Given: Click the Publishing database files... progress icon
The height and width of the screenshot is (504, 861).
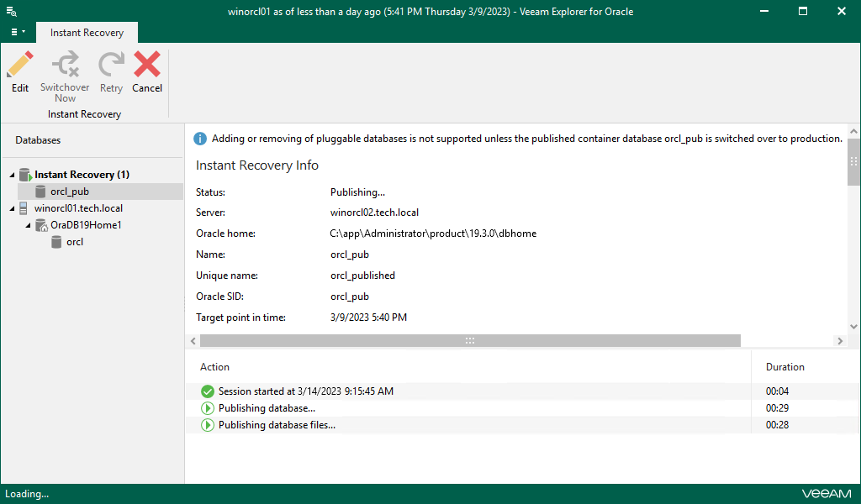Looking at the screenshot, I should click(208, 425).
